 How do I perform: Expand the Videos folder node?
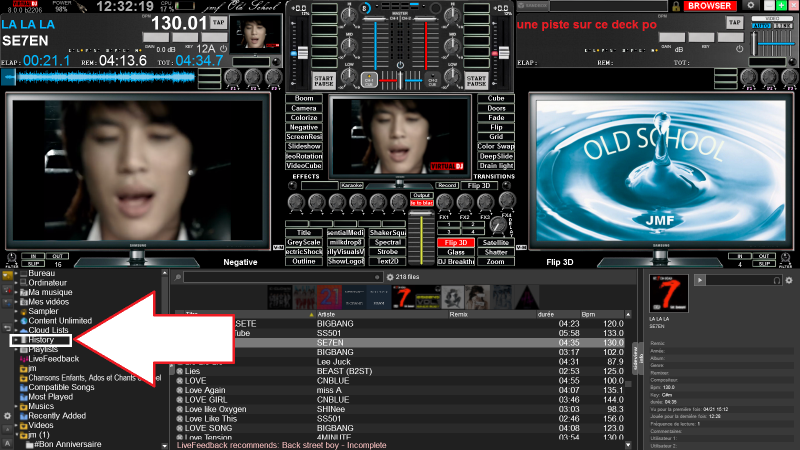click(16, 426)
